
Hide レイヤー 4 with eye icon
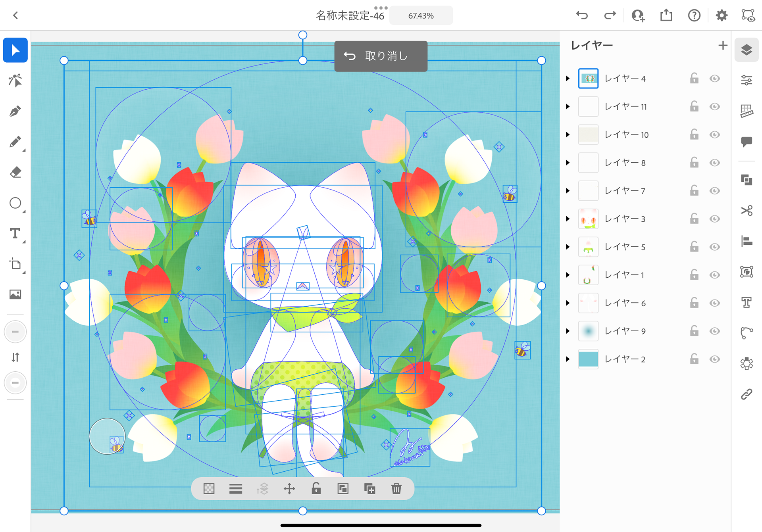pyautogui.click(x=715, y=79)
